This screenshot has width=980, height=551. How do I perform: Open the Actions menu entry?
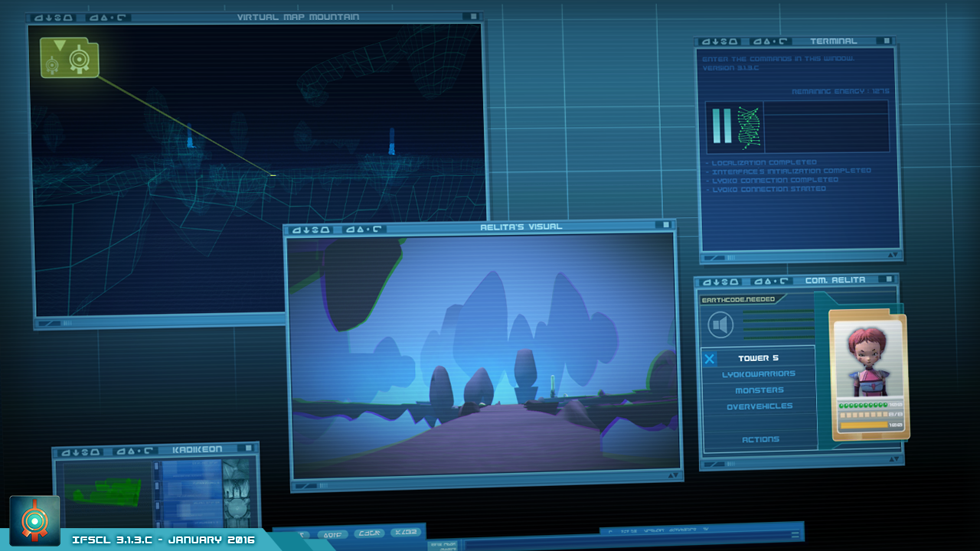(760, 439)
